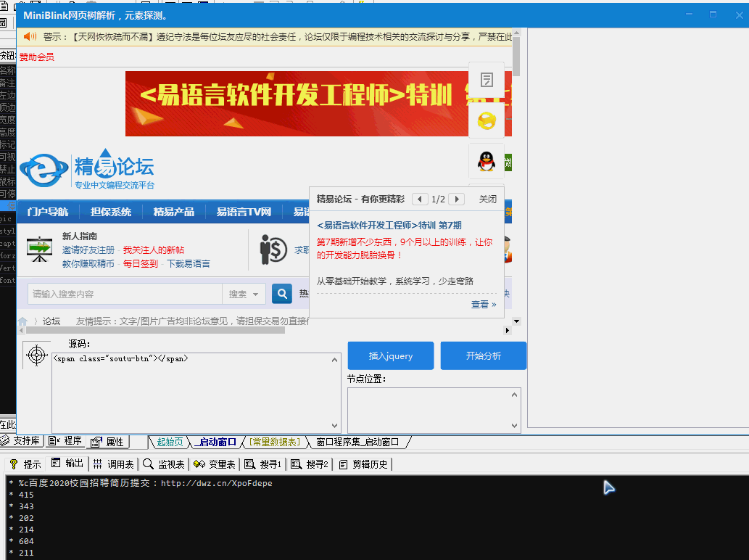Viewport: 749px width, 560px height.
Task: Click the crosshair element picker icon
Action: click(x=37, y=355)
